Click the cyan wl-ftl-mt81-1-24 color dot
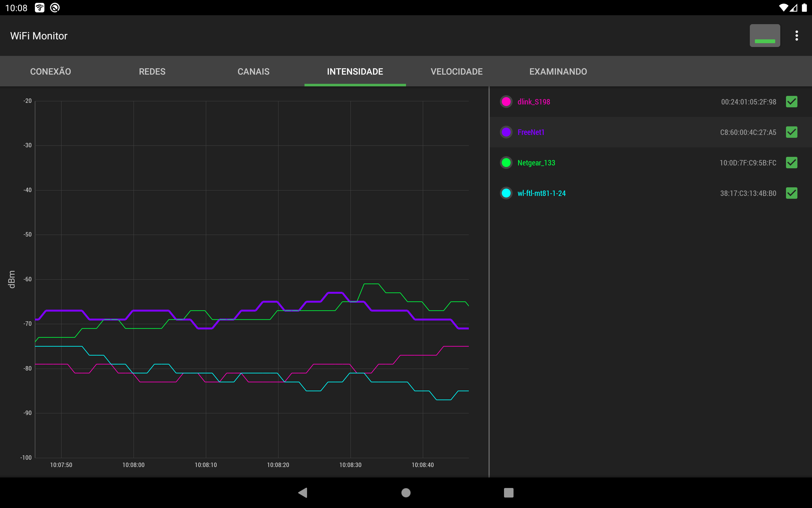Viewport: 812px width, 508px height. pyautogui.click(x=506, y=193)
